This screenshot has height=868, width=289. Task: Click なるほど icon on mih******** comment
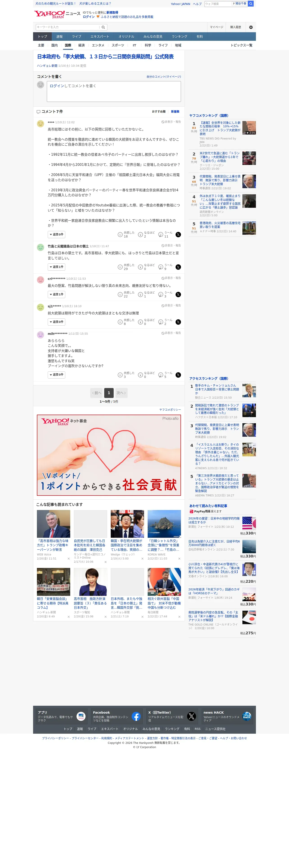click(141, 375)
